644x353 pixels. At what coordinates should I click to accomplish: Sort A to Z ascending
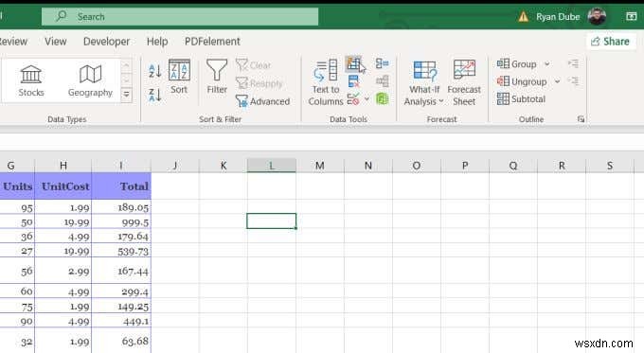[154, 71]
